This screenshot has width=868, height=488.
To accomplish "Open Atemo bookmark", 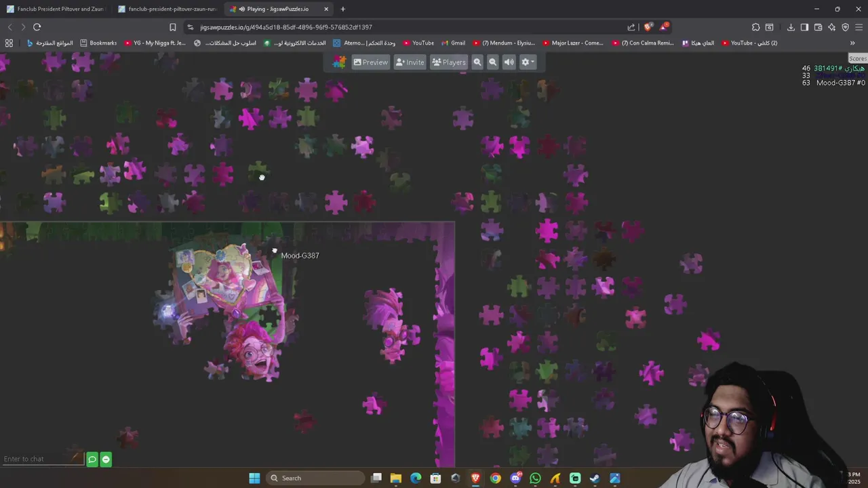I will coord(364,43).
